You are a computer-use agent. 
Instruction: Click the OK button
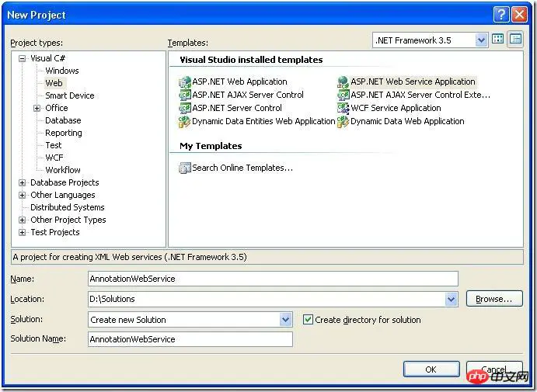coord(431,369)
